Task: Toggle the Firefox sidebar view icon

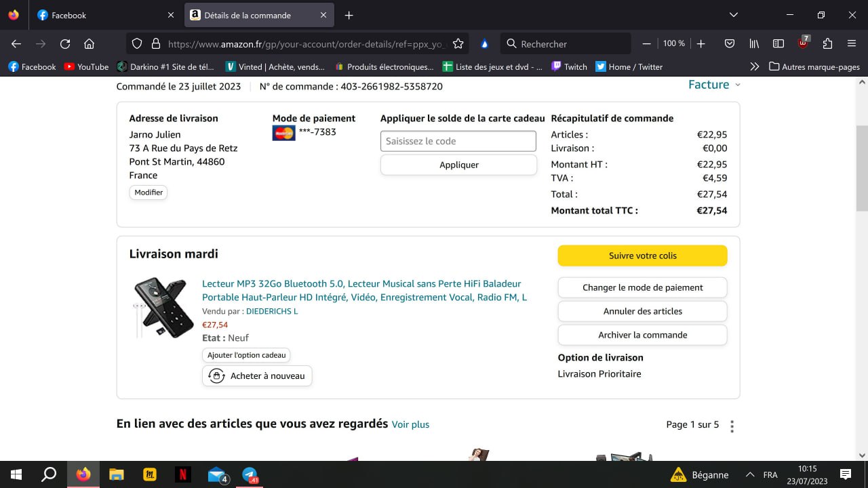Action: coord(778,44)
